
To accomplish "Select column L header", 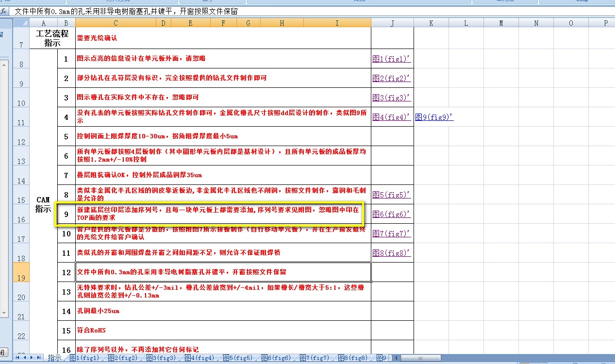I will pos(466,23).
